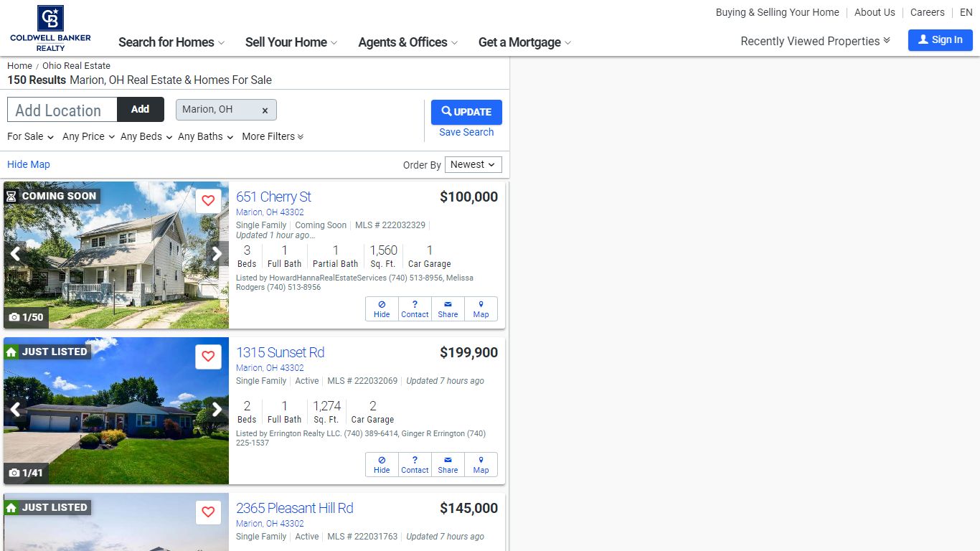Go to Home breadcrumb

point(19,65)
